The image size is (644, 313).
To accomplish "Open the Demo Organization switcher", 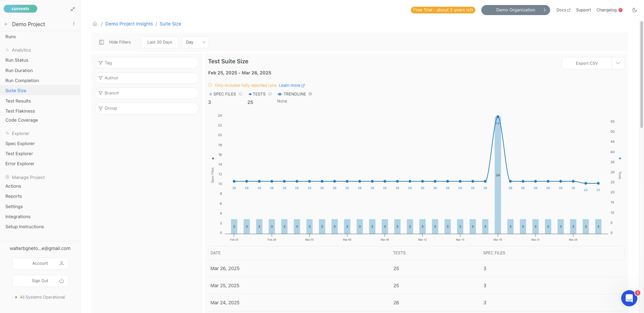I will 516,10.
